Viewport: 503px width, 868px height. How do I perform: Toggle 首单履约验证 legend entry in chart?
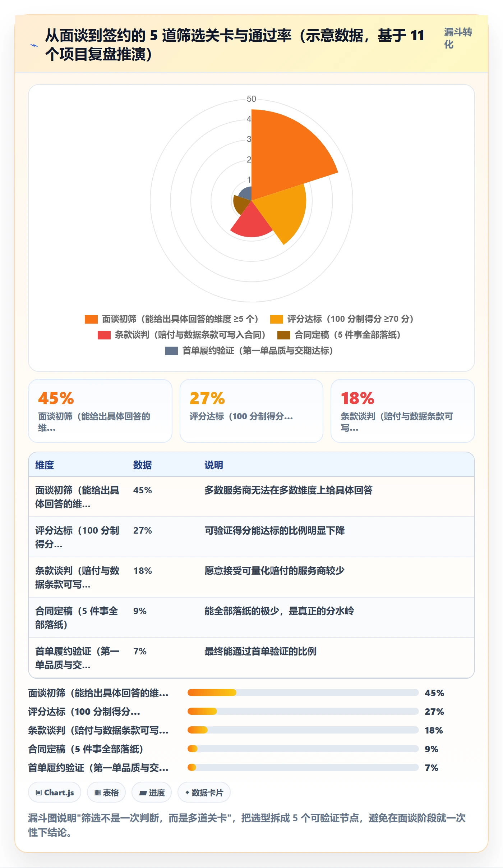tap(250, 351)
